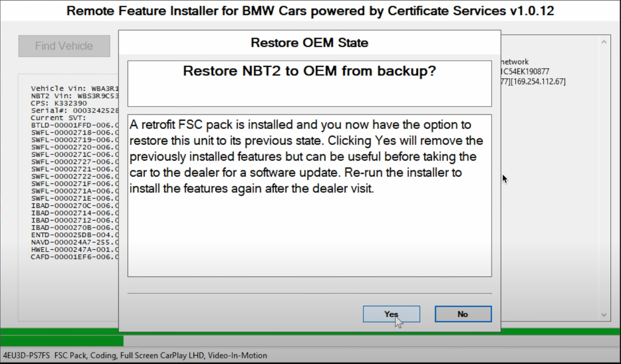
Task: Select the SWFL-00002721 entry
Action: coord(75,170)
